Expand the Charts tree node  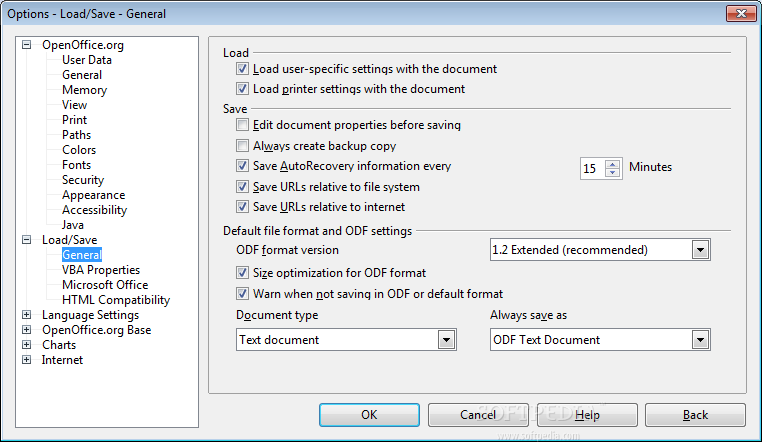tap(27, 345)
